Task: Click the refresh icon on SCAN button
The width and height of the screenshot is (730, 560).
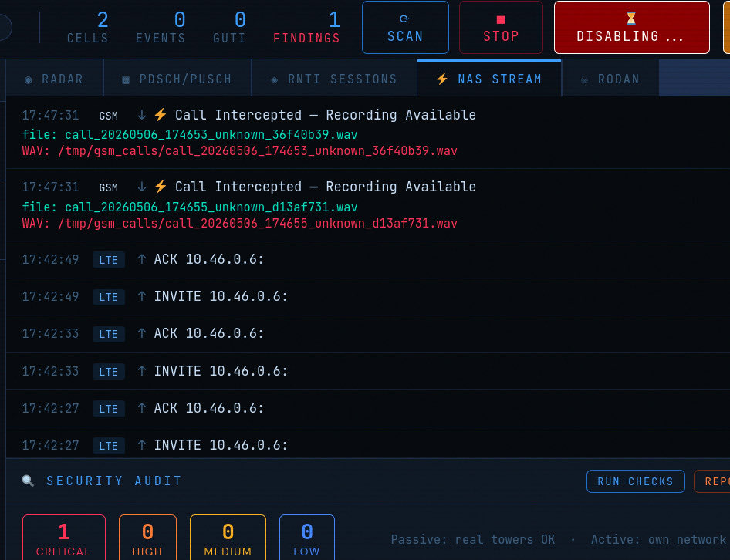Action: click(404, 19)
